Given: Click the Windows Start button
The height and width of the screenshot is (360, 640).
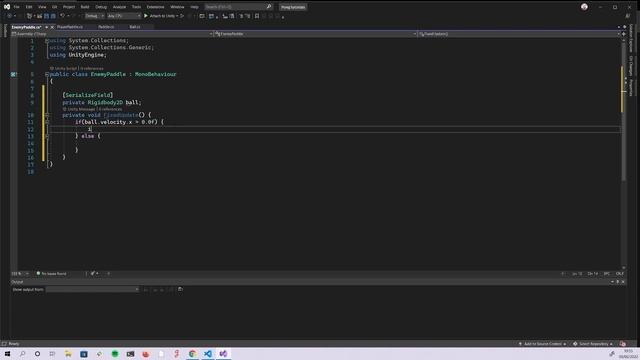Looking at the screenshot, I should click(7, 354).
